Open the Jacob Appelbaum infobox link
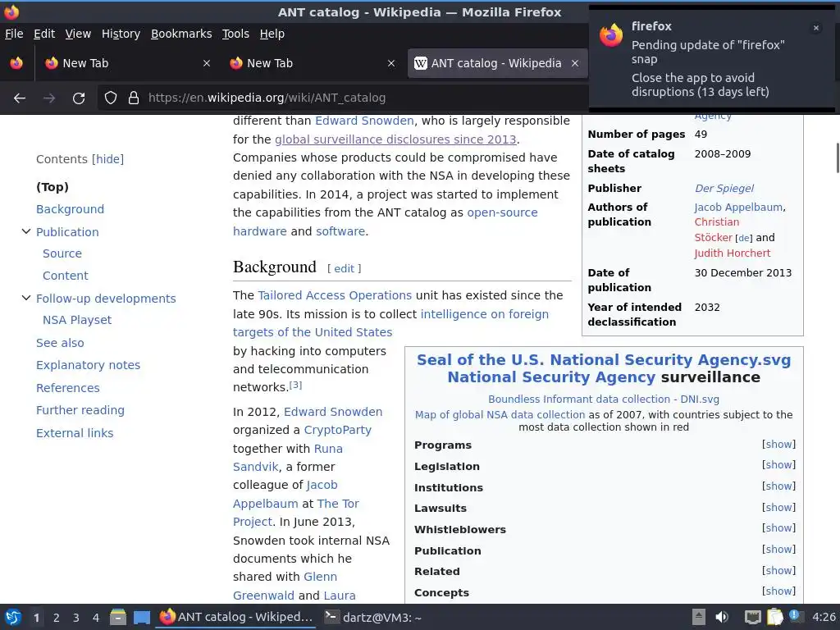Screen dimensions: 840x630 738,207
